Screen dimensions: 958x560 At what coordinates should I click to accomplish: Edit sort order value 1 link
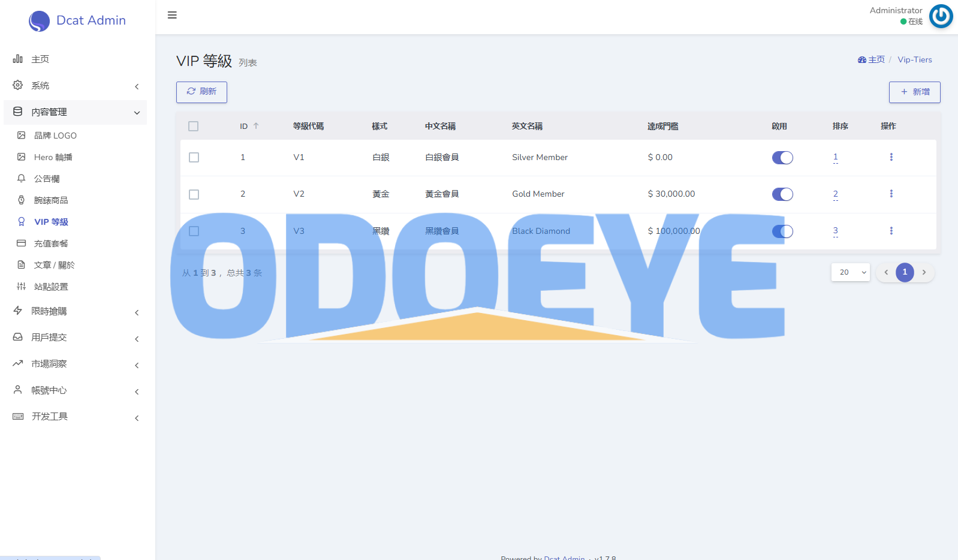point(835,157)
